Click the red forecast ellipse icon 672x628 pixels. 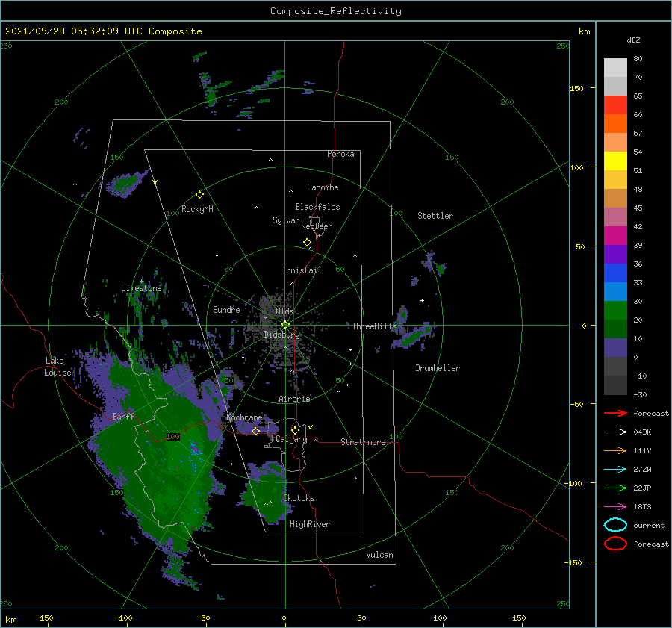coord(615,544)
